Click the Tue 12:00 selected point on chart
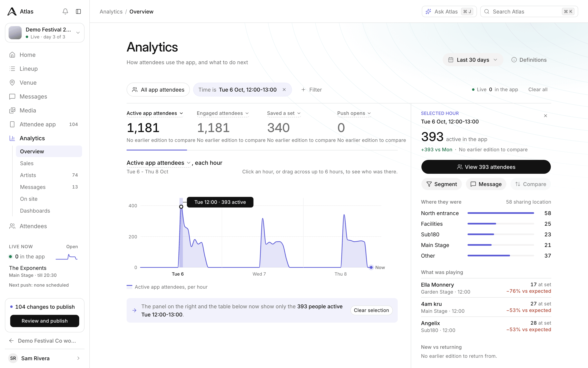This screenshot has width=588, height=368. 181,207
